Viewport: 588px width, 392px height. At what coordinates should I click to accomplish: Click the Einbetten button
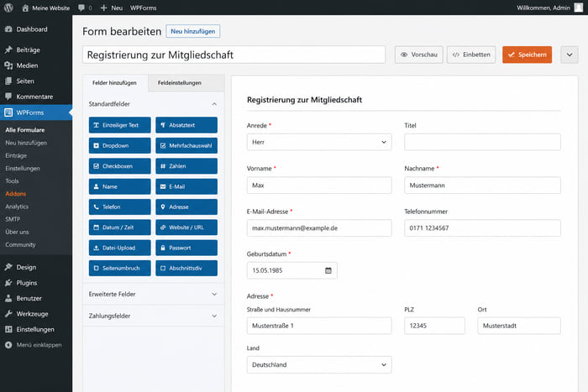[471, 55]
